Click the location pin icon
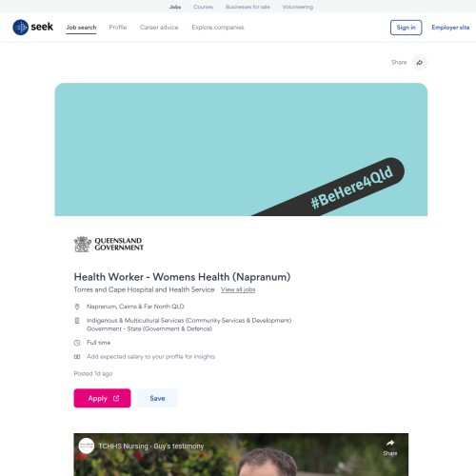476x476 pixels. coord(77,307)
